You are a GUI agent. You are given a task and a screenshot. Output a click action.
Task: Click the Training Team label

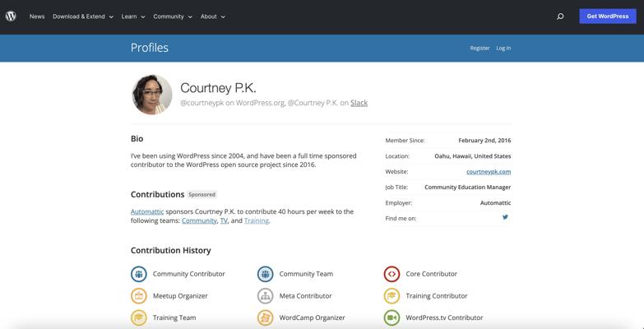174,317
